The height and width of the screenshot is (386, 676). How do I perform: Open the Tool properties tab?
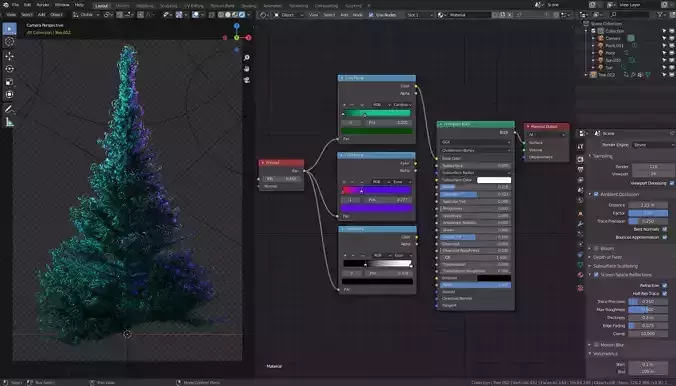point(580,147)
